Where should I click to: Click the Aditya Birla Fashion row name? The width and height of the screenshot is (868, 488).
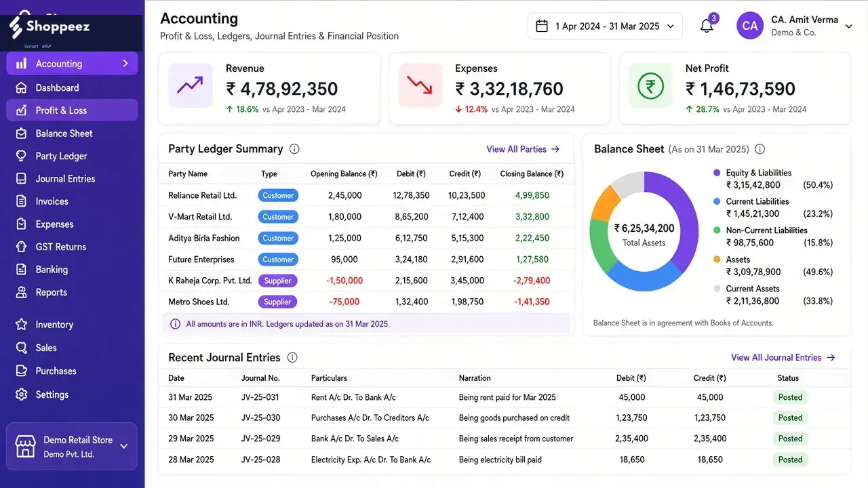(204, 238)
